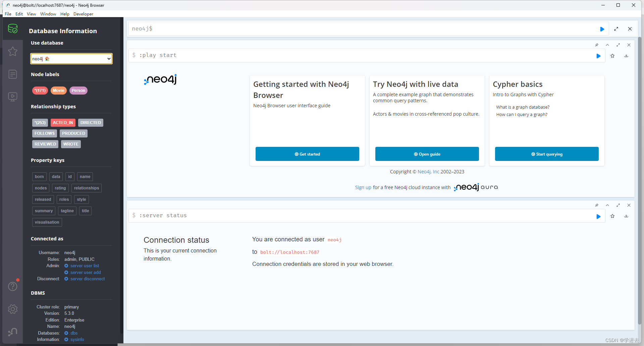Viewport: 644px width, 346px height.
Task: Open the Edit menu
Action: click(19, 14)
